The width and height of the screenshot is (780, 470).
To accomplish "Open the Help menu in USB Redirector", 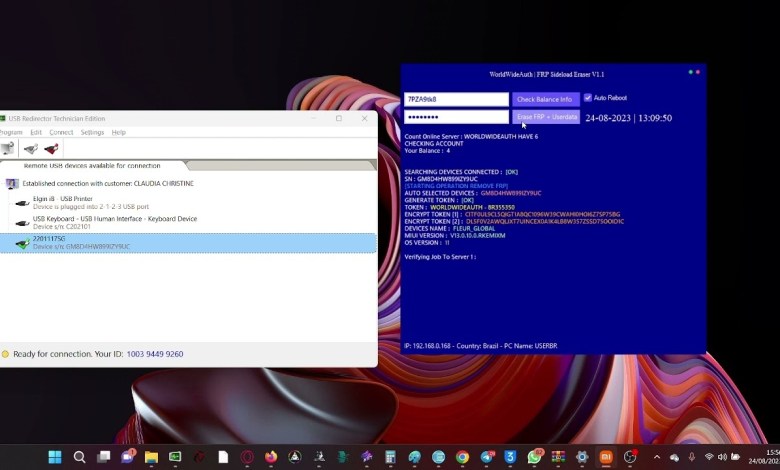I will pyautogui.click(x=118, y=132).
